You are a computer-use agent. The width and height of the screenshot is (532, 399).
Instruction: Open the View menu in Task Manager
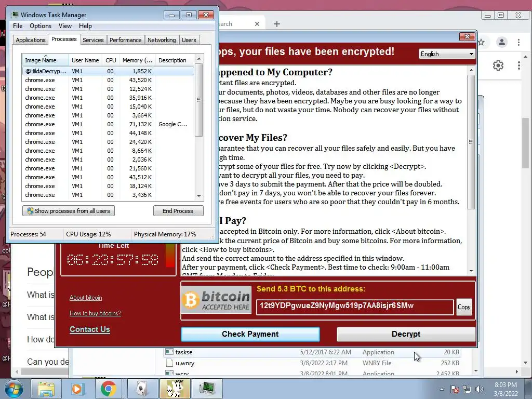click(x=65, y=26)
